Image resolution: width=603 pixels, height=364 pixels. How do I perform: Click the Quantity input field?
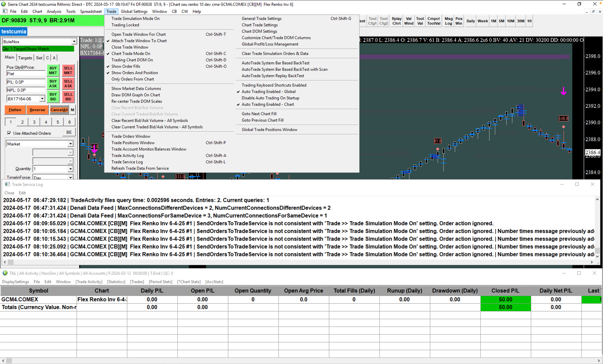point(50,169)
